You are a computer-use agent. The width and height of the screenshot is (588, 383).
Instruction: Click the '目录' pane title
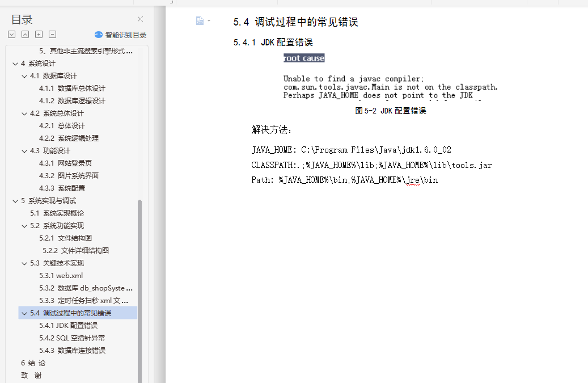pos(22,19)
